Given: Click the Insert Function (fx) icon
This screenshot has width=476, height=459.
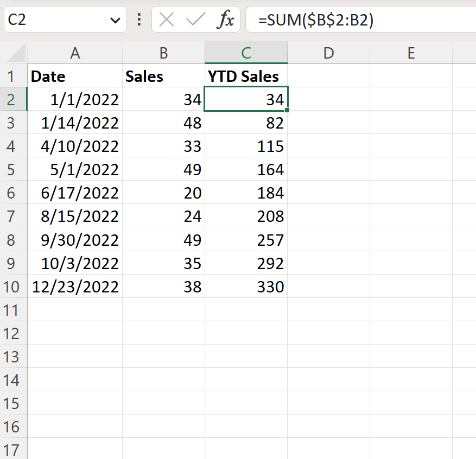Looking at the screenshot, I should (226, 19).
